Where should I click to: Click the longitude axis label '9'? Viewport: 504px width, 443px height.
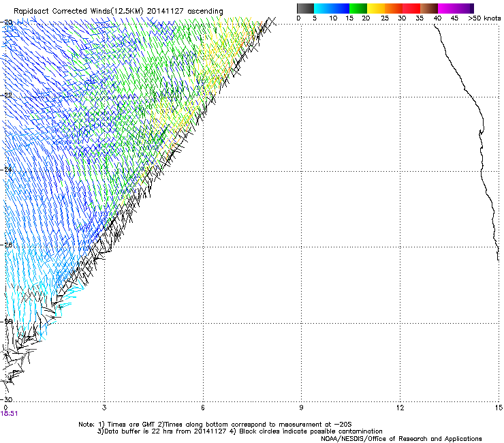click(x=301, y=408)
